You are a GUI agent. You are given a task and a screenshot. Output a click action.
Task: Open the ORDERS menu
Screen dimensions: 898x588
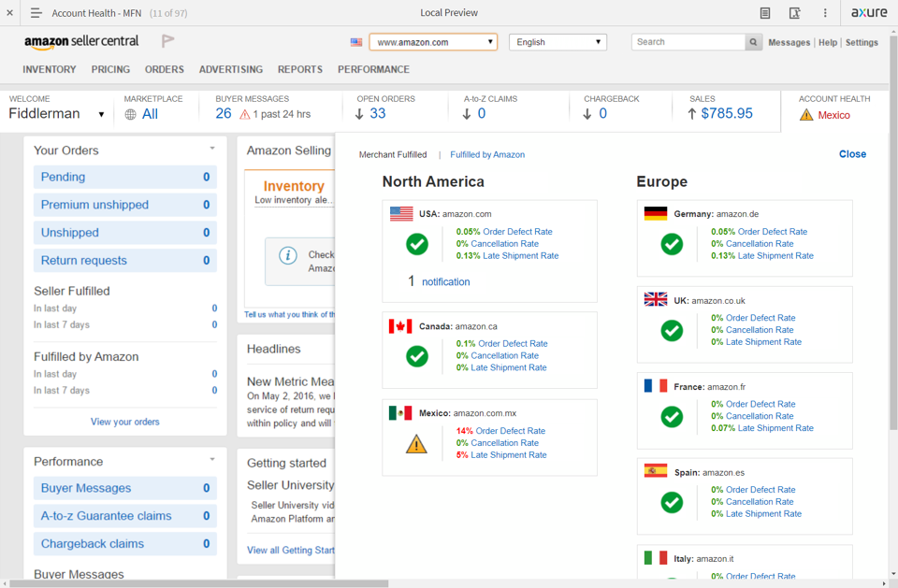(165, 69)
